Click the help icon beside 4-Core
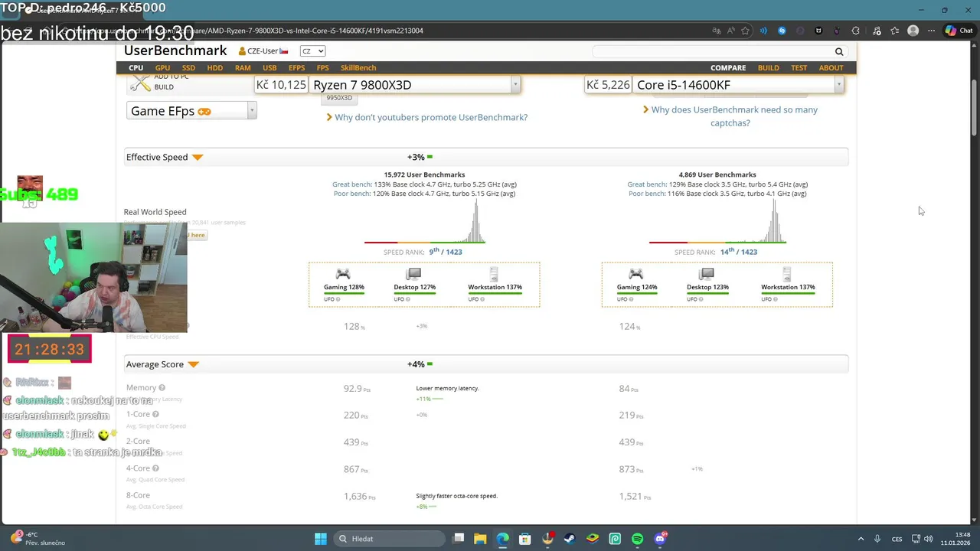The width and height of the screenshot is (980, 551). point(155,468)
